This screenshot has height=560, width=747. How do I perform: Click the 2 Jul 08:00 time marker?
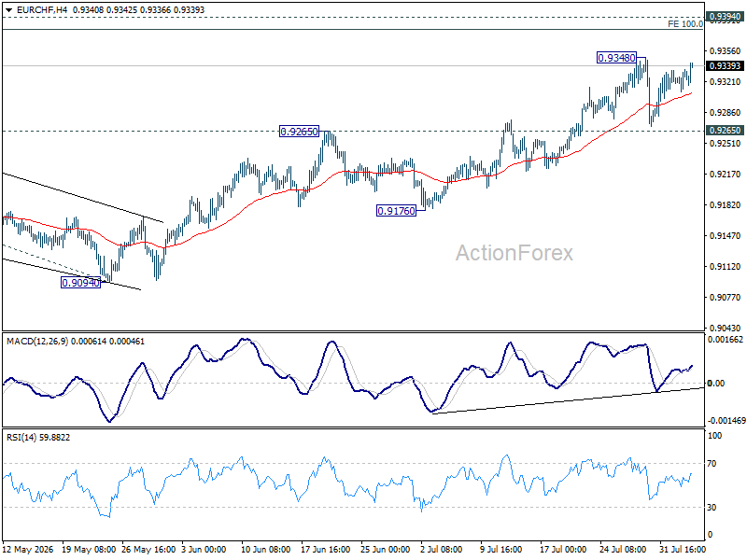[442, 550]
